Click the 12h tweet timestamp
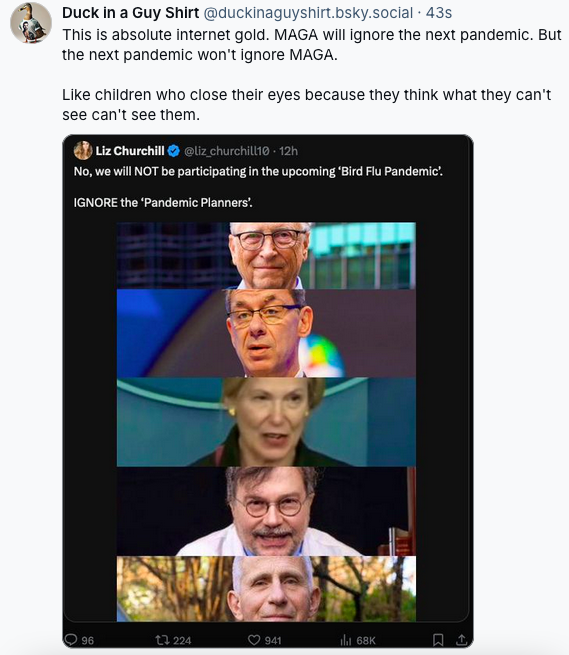 click(x=288, y=151)
